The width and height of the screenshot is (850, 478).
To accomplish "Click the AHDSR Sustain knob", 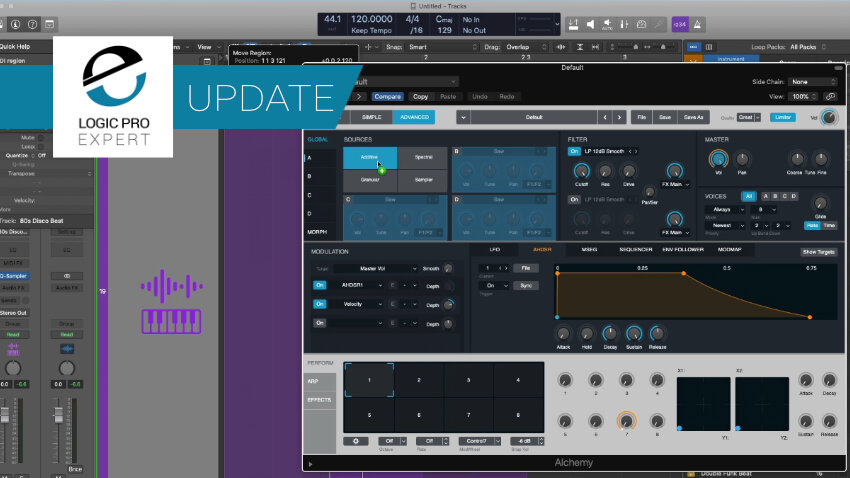I will [634, 333].
